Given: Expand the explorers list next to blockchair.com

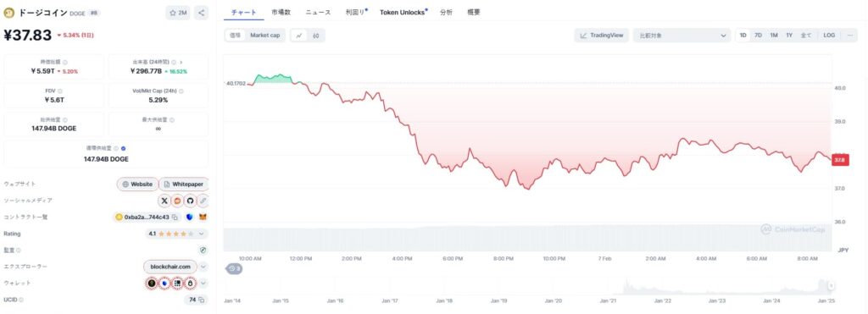Looking at the screenshot, I should [203, 267].
